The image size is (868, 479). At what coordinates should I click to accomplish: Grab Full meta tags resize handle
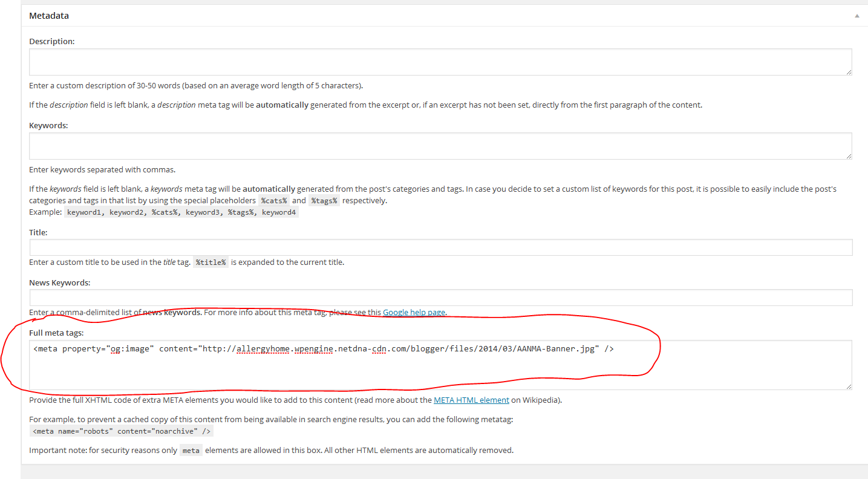coord(849,386)
